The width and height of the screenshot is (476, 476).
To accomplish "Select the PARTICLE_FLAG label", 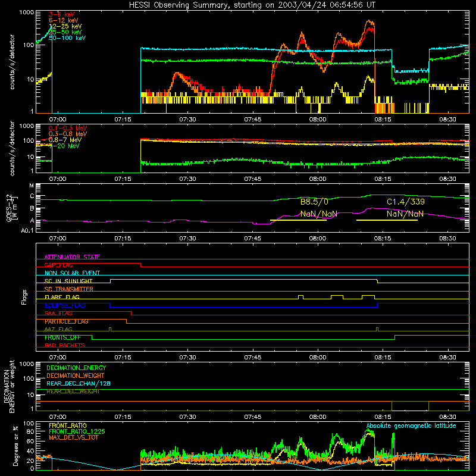I will [67, 321].
